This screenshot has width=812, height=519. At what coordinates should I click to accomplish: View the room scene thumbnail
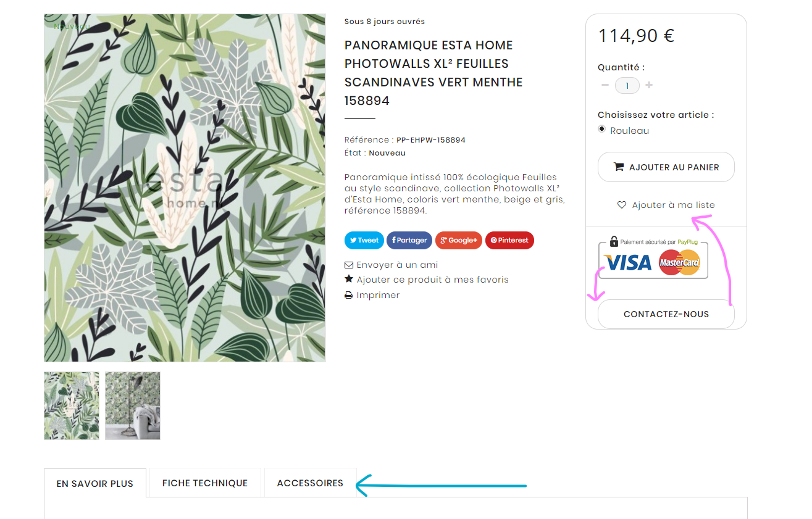point(133,405)
